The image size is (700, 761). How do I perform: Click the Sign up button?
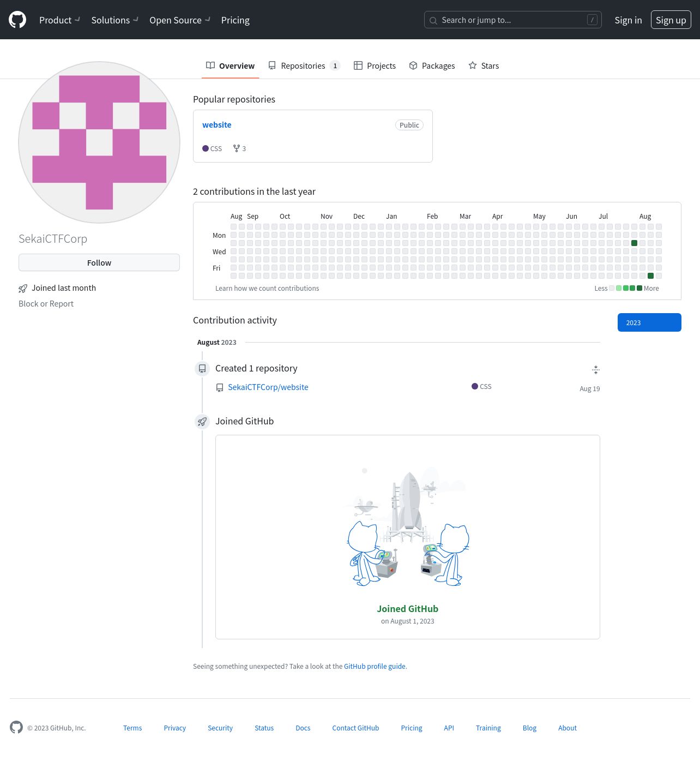point(671,20)
